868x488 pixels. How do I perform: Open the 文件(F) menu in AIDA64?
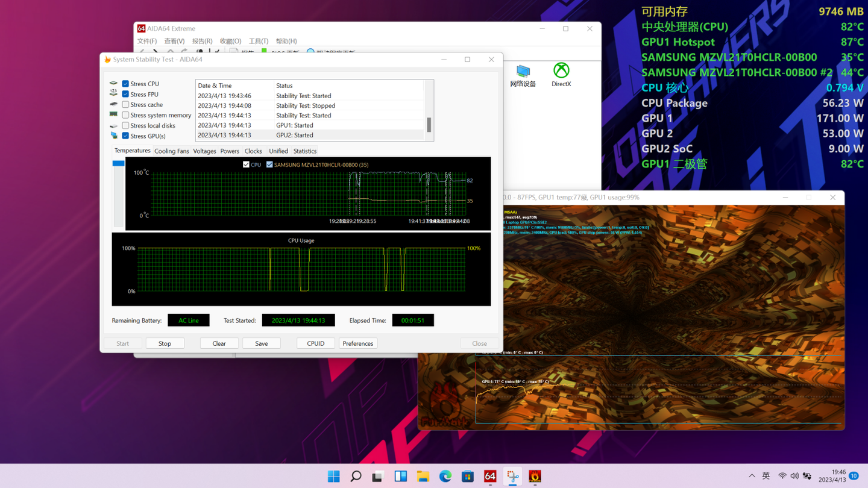point(147,41)
